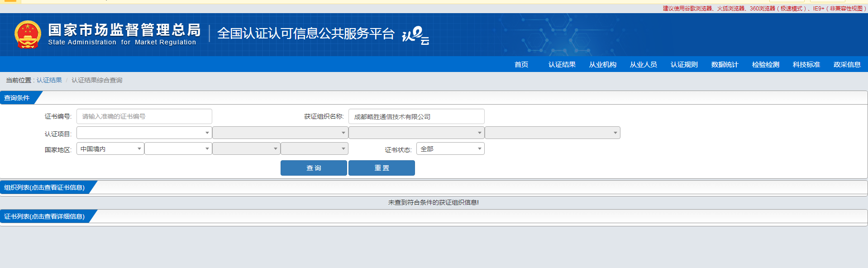Open the 科技标准 navigation item
Viewport: 868px width, 268px height.
coord(806,65)
